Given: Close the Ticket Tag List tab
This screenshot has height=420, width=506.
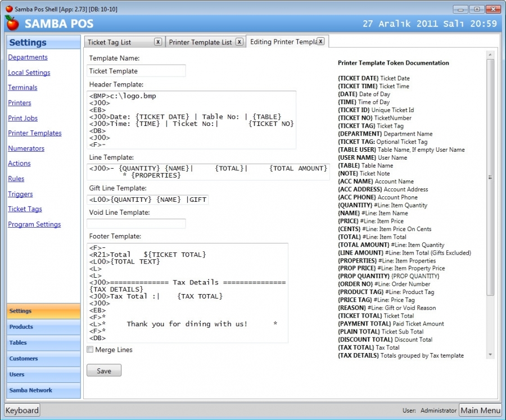Looking at the screenshot, I should coord(158,42).
